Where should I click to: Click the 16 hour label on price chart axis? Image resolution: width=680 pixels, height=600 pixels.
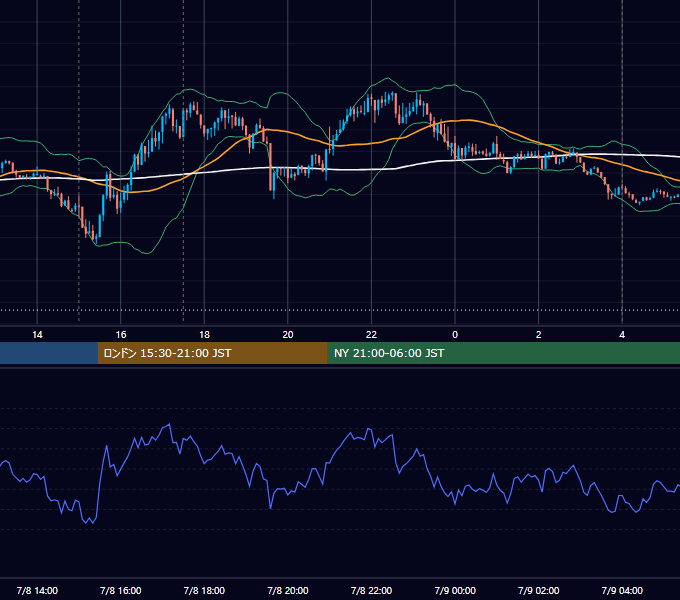[121, 335]
